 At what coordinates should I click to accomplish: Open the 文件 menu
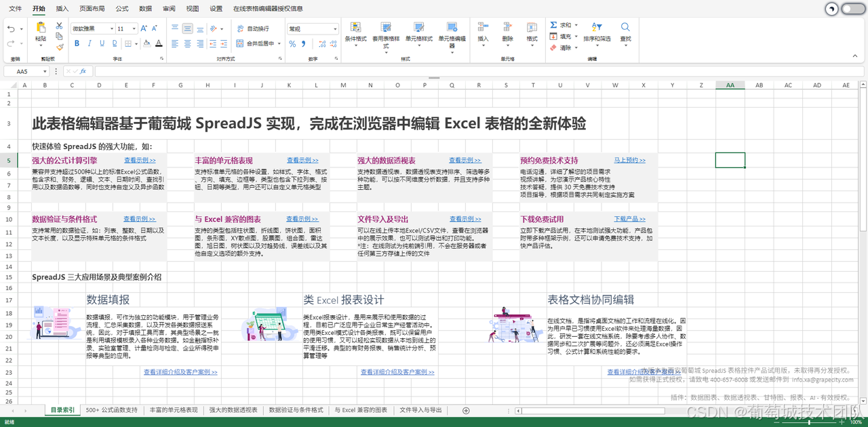[15, 9]
